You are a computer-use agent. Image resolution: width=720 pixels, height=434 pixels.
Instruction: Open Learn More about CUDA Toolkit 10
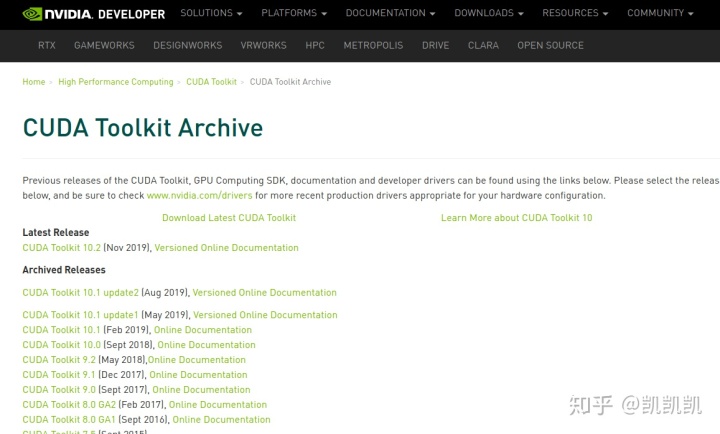tap(517, 218)
